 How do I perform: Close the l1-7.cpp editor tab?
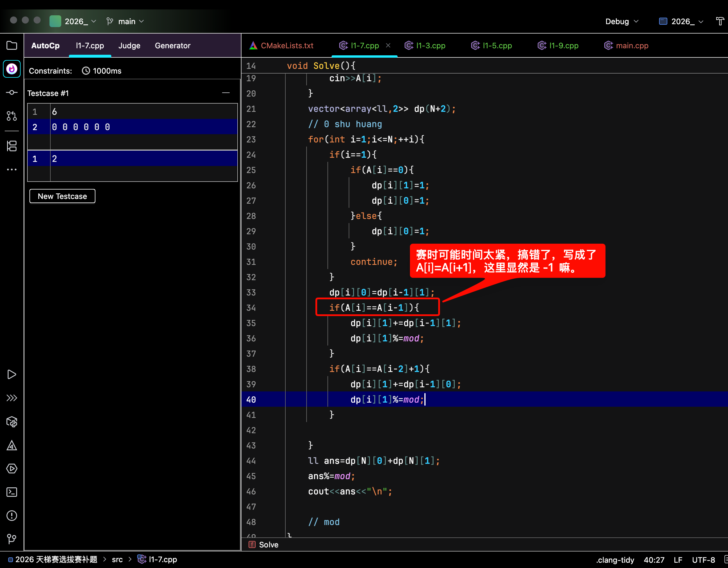pyautogui.click(x=388, y=45)
